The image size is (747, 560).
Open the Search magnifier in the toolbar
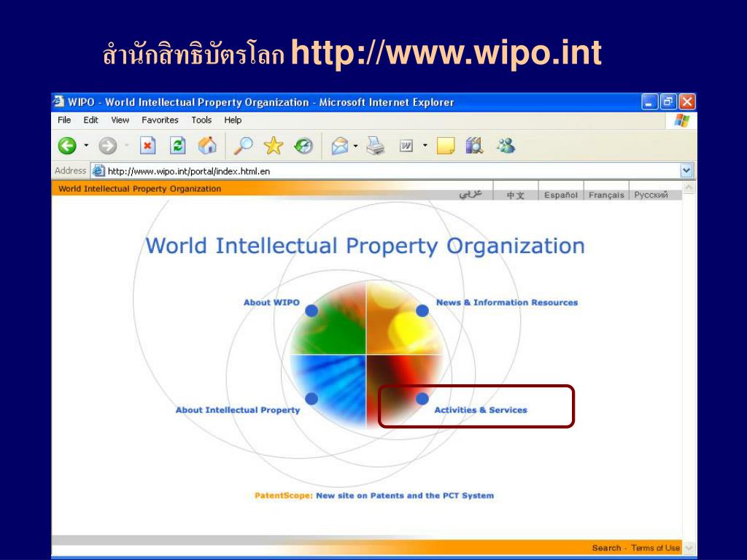tap(243, 146)
